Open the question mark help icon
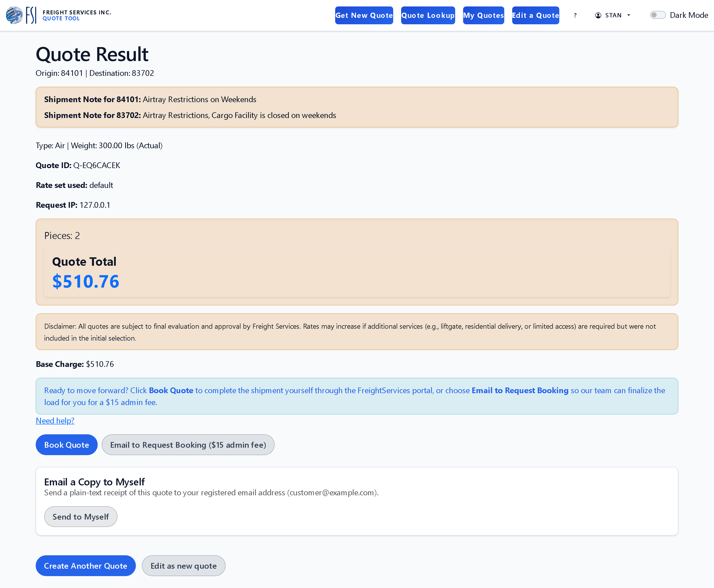Screen dimensions: 714x588 [575, 15]
